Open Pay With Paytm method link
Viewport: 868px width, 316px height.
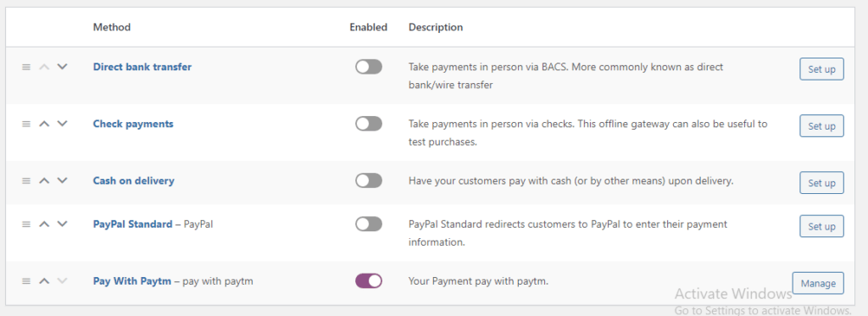point(132,281)
